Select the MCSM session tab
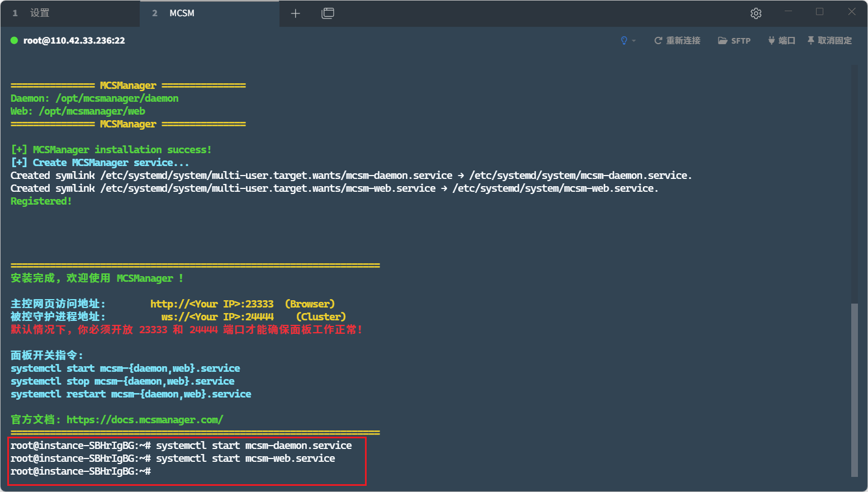This screenshot has height=492, width=868. click(210, 13)
